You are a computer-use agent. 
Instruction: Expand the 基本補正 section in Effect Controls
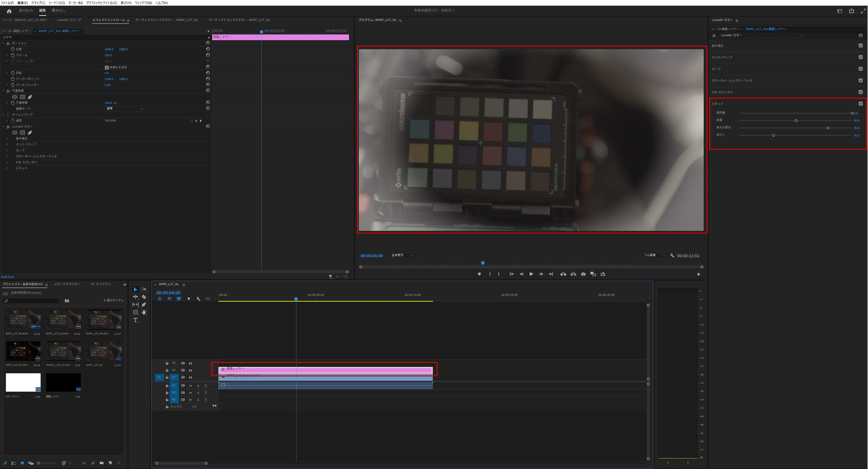pos(7,138)
